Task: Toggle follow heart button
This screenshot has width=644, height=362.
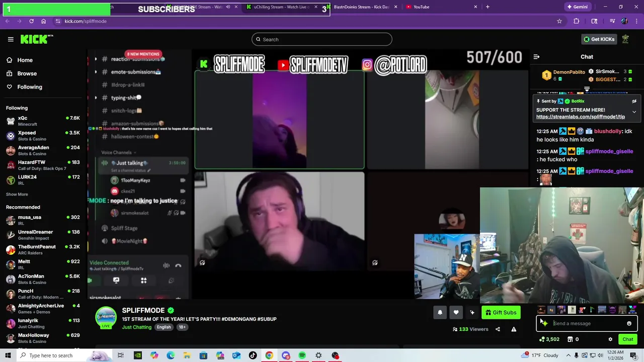Action: (456, 312)
